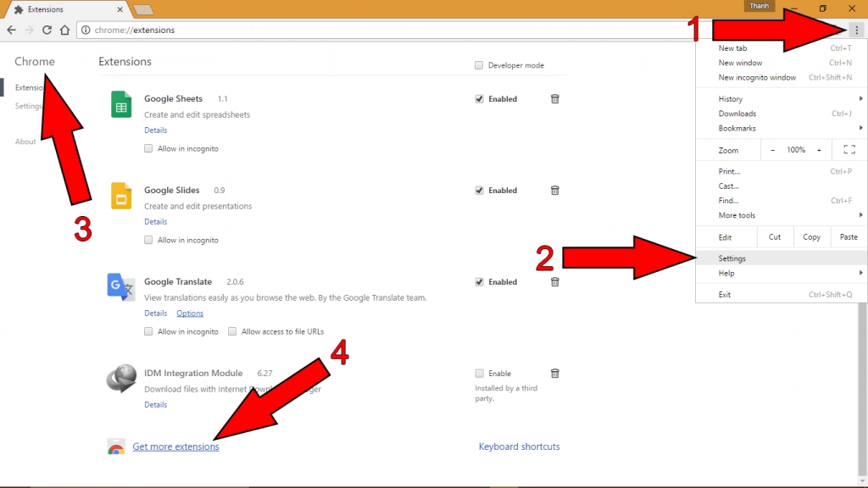Remove Google Translate with trash icon
This screenshot has height=488, width=868.
tap(554, 281)
